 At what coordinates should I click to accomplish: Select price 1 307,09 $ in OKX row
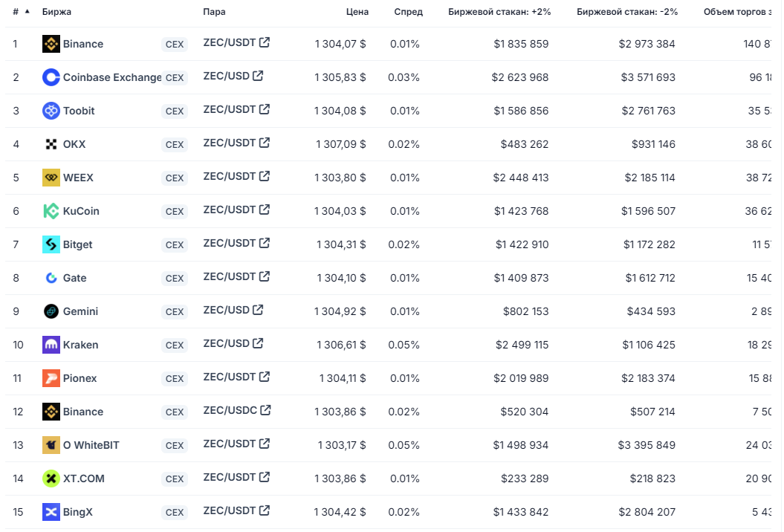(340, 144)
